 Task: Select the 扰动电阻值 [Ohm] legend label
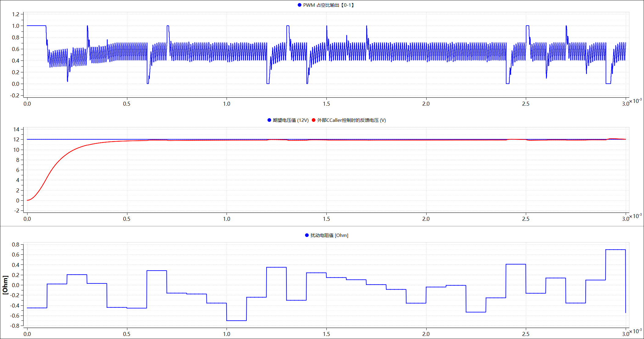tap(329, 235)
